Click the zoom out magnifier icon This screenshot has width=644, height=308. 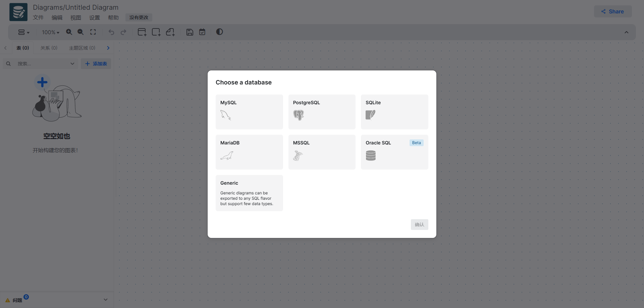80,32
